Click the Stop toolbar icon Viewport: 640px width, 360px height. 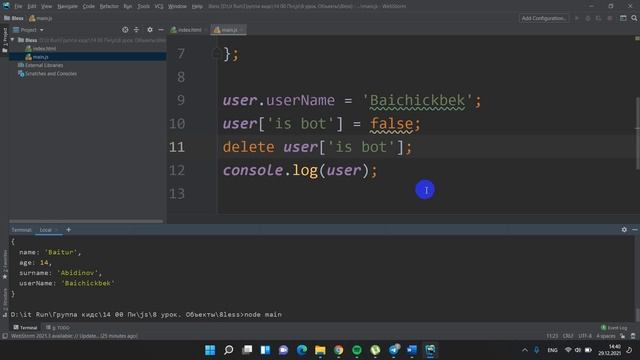point(610,18)
